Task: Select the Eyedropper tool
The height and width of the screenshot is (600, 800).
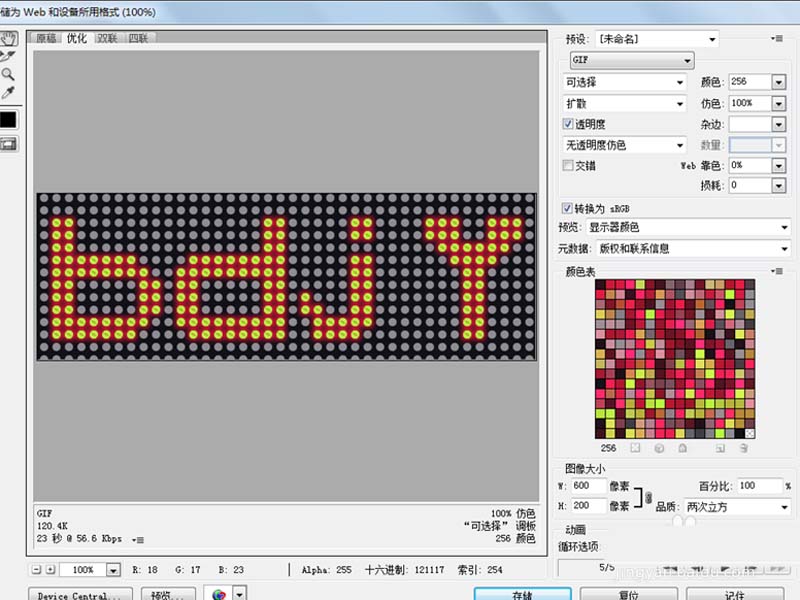Action: click(8, 92)
